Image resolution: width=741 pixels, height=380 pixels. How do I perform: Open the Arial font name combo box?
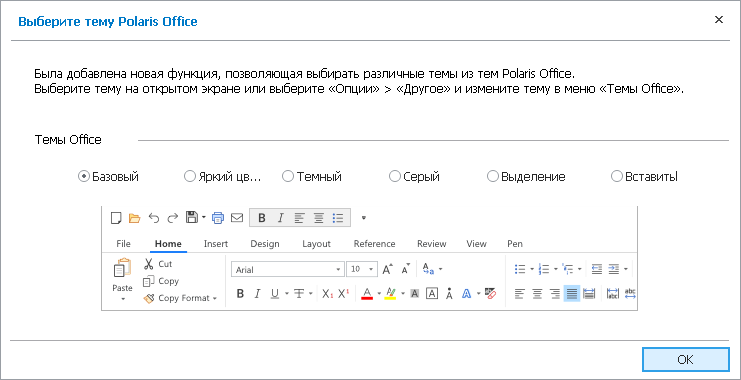(x=287, y=269)
